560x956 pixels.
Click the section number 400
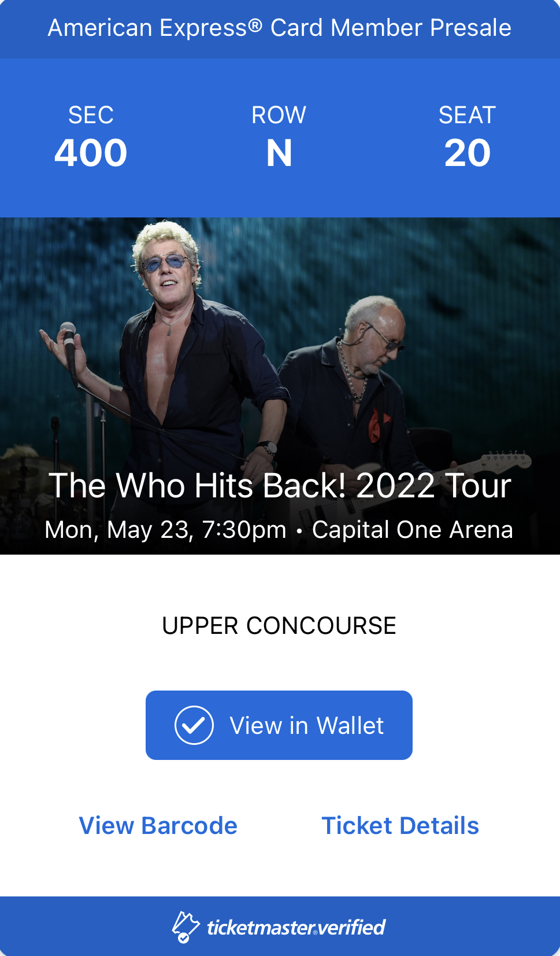point(91,153)
